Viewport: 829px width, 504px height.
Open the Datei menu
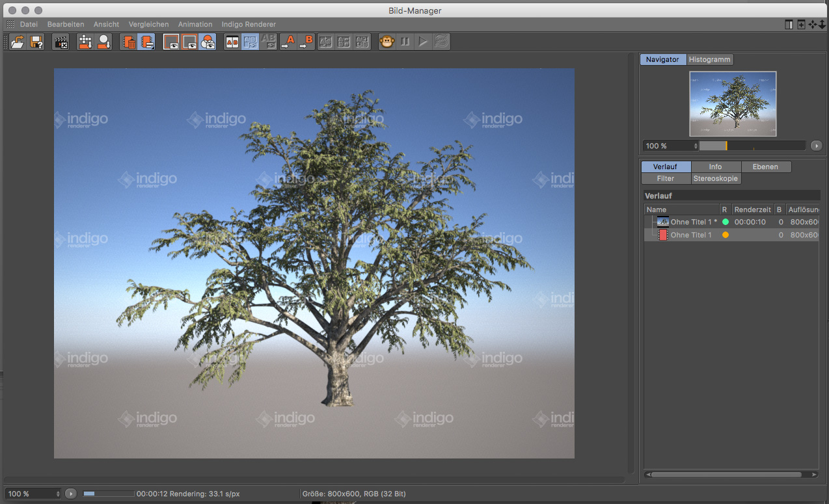[x=29, y=24]
